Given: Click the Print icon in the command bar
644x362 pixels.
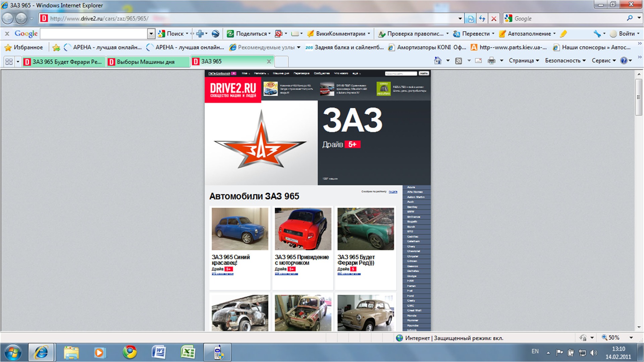Looking at the screenshot, I should point(491,61).
